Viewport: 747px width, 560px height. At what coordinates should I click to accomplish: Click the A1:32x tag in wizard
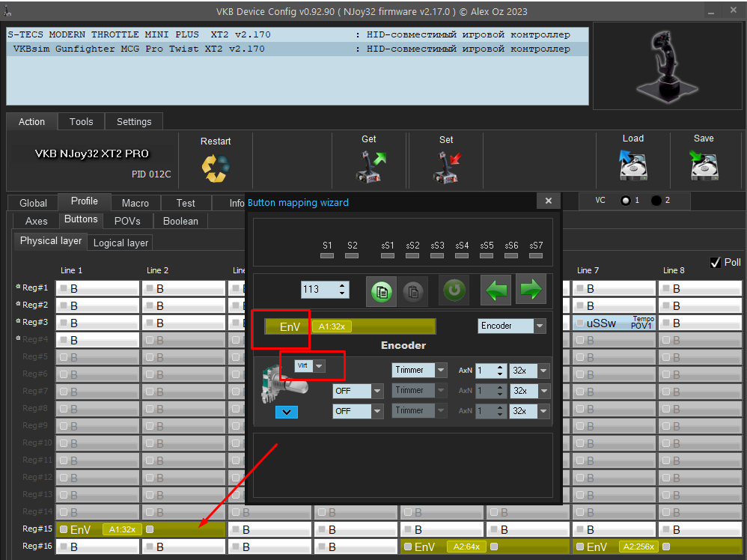click(x=332, y=326)
